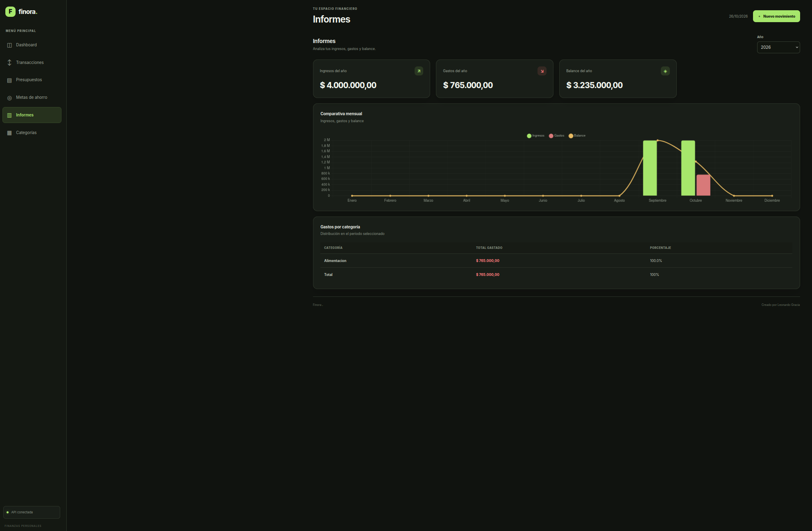Click the Categorías grid icon

9,133
